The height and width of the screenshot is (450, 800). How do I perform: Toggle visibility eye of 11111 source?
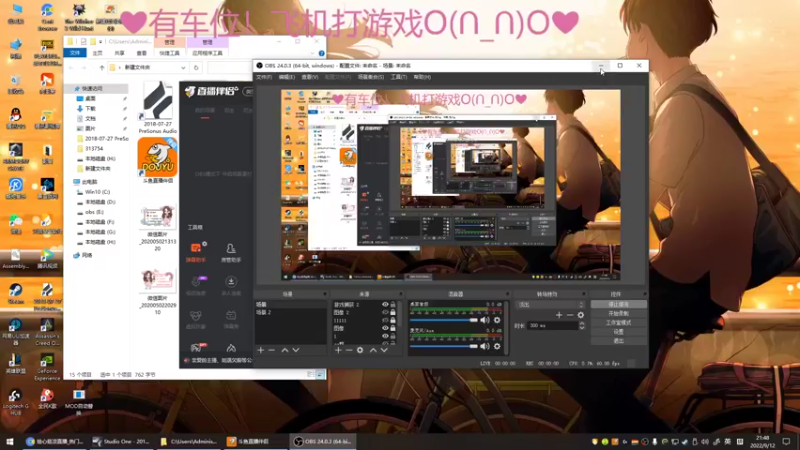(385, 320)
